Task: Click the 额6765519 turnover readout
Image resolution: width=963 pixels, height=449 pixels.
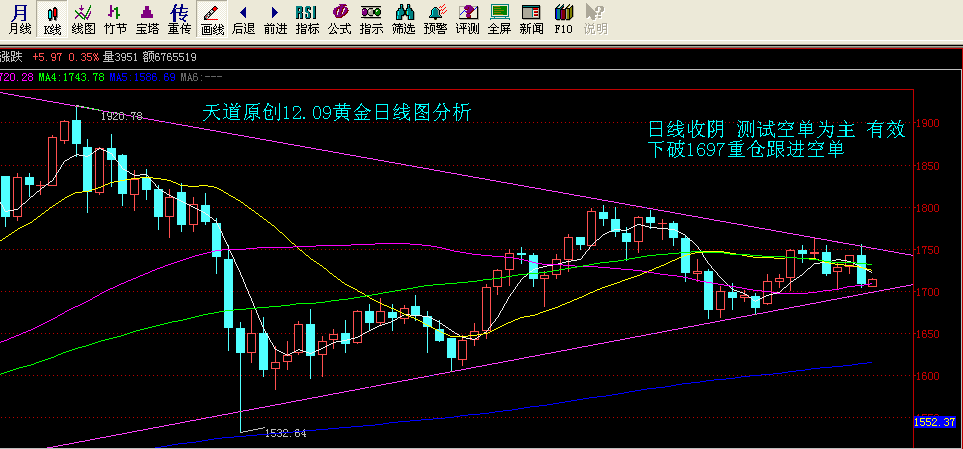Action: [x=170, y=57]
